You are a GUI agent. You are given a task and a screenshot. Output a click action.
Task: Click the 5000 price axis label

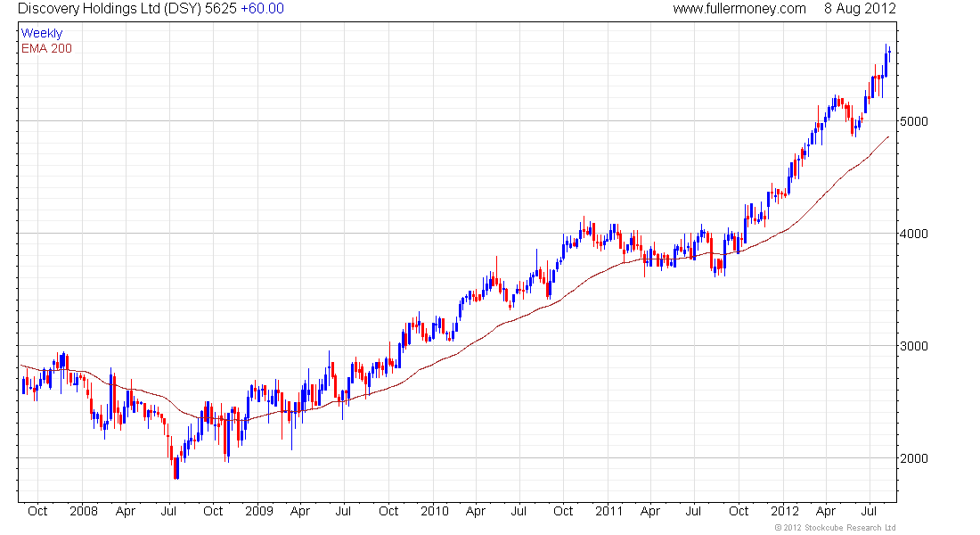point(914,121)
